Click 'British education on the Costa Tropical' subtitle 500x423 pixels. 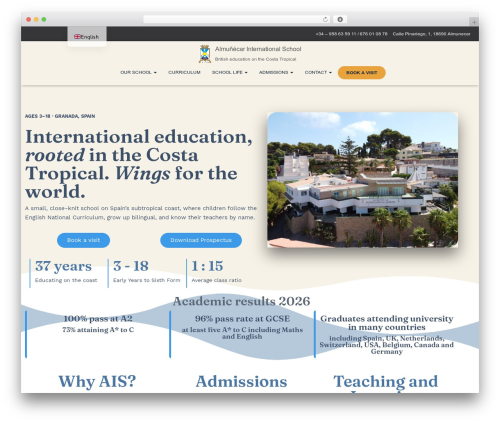click(x=255, y=59)
